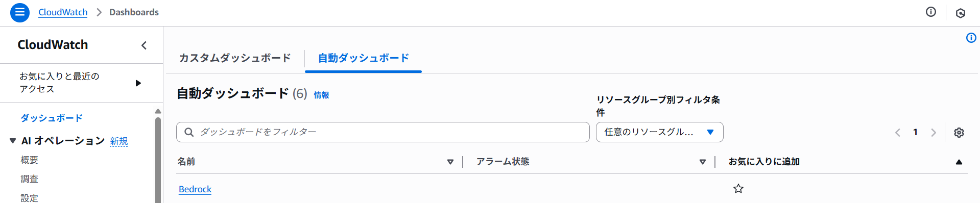This screenshot has height=203, width=980.
Task: Select the 自動ダッシュボード tab
Action: click(363, 58)
